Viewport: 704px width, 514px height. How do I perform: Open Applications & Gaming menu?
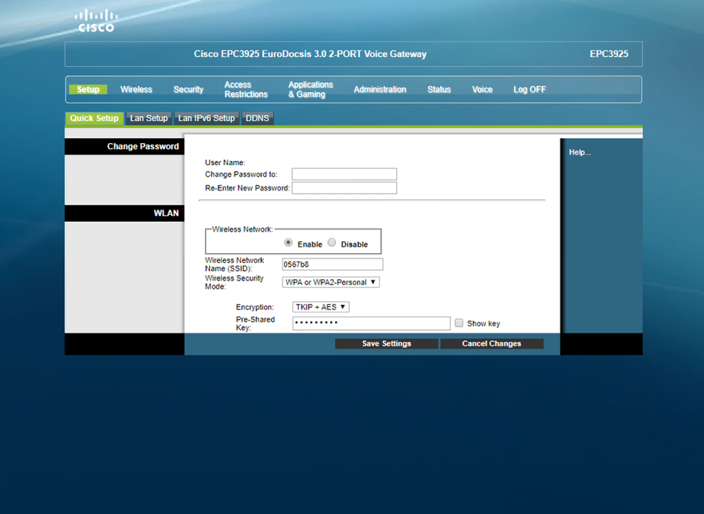310,90
